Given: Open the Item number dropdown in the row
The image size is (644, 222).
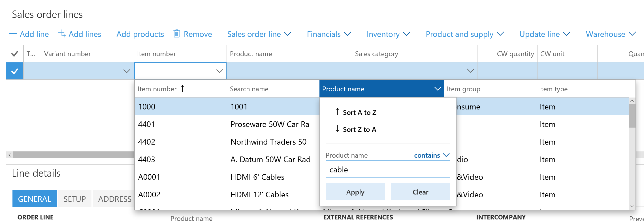Looking at the screenshot, I should [x=219, y=71].
